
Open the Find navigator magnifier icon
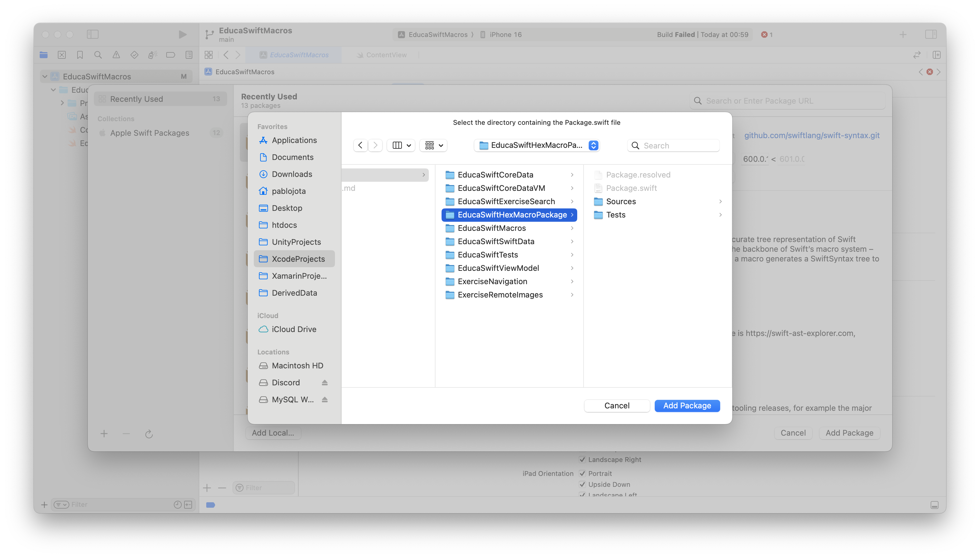tap(98, 55)
